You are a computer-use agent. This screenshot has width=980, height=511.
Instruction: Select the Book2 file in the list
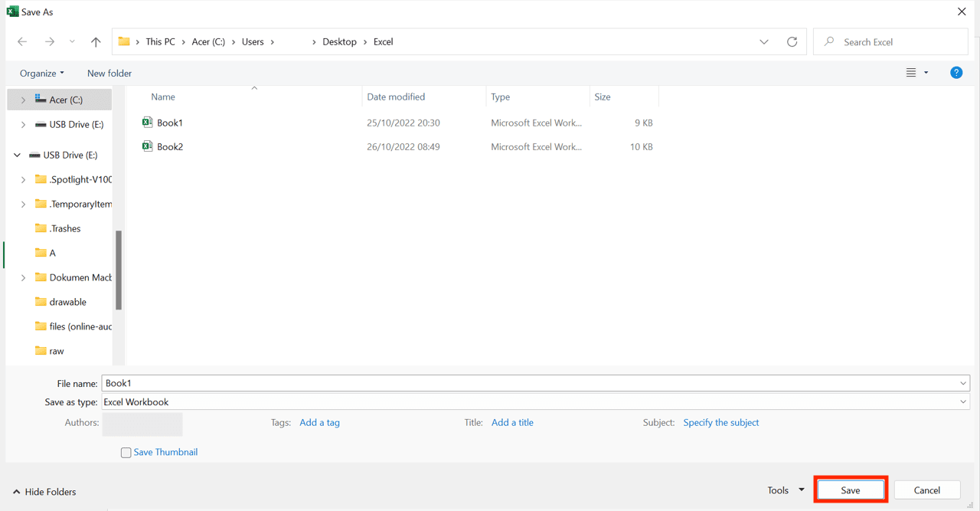170,146
